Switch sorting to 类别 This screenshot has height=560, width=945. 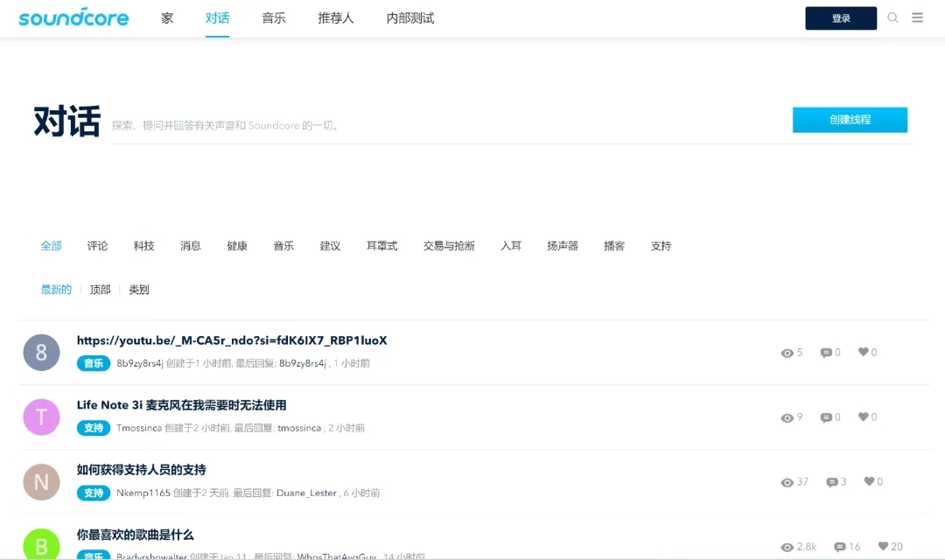[138, 289]
